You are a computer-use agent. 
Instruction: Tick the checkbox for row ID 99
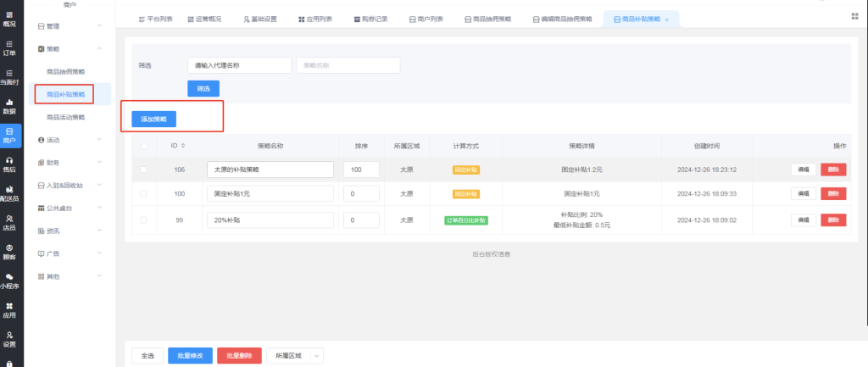(x=143, y=220)
